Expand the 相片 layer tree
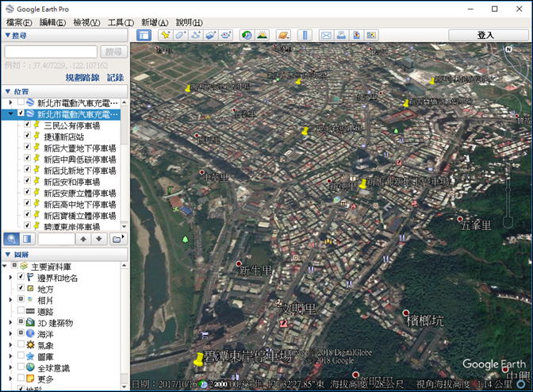The height and width of the screenshot is (392, 533). coord(10,300)
